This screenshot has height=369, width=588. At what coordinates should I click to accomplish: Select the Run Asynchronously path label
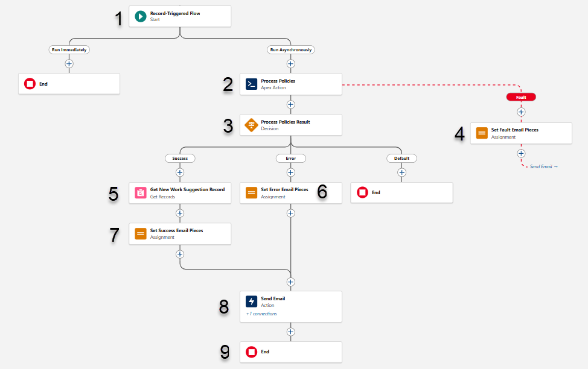290,49
